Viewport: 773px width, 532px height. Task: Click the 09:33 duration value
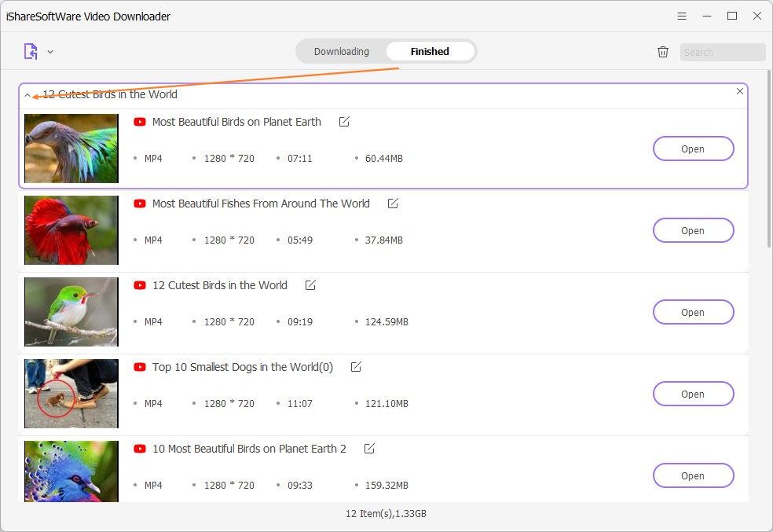pyautogui.click(x=300, y=486)
